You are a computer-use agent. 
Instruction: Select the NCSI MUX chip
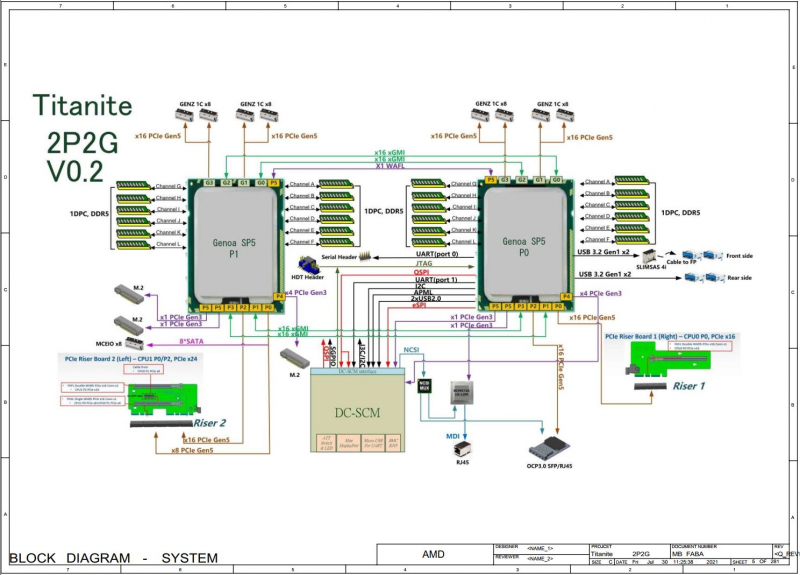point(425,383)
